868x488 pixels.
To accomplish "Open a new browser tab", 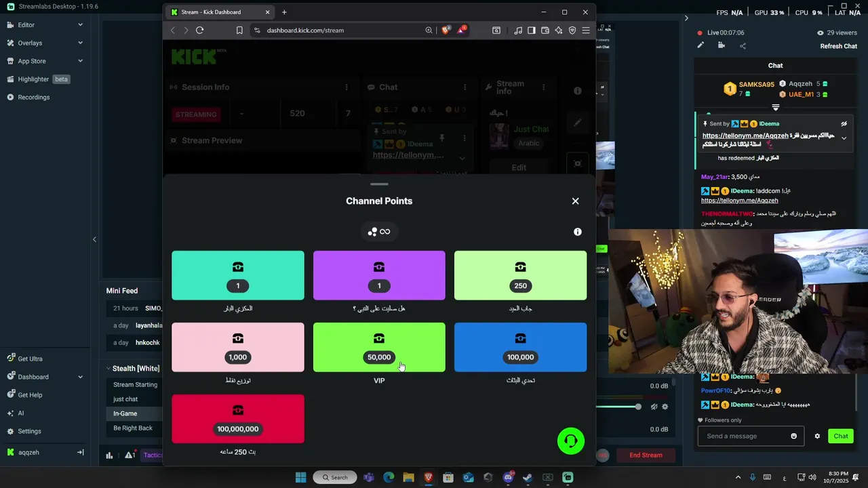I will (x=284, y=12).
